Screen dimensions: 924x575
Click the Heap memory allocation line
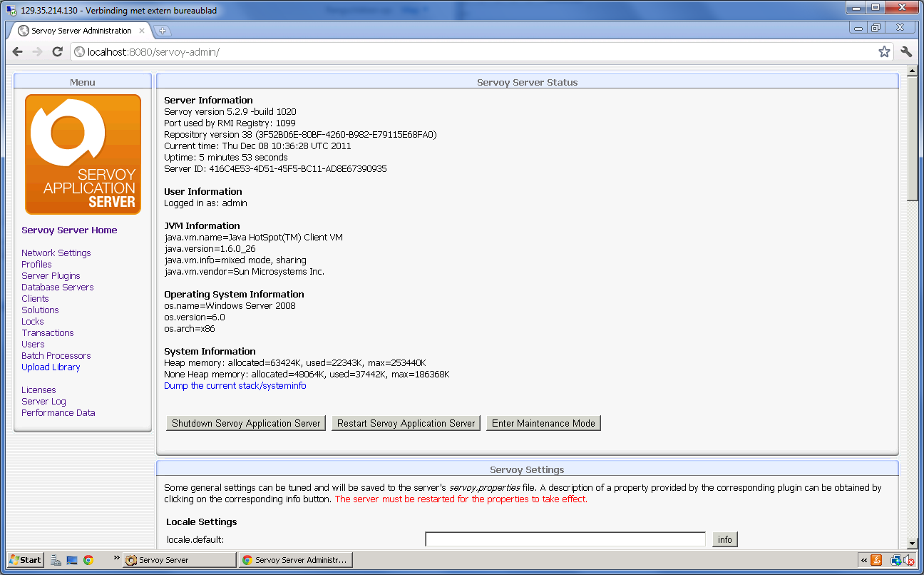point(294,362)
